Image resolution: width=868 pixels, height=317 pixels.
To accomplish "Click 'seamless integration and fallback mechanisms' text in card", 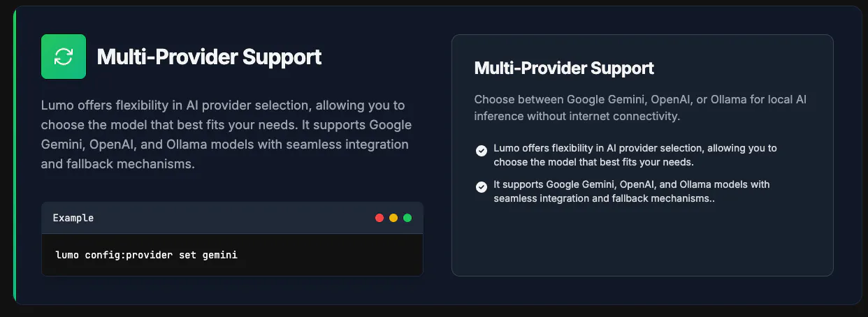I will tap(602, 198).
